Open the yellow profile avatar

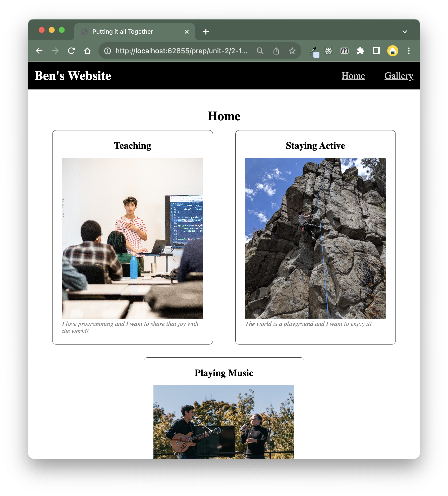393,51
